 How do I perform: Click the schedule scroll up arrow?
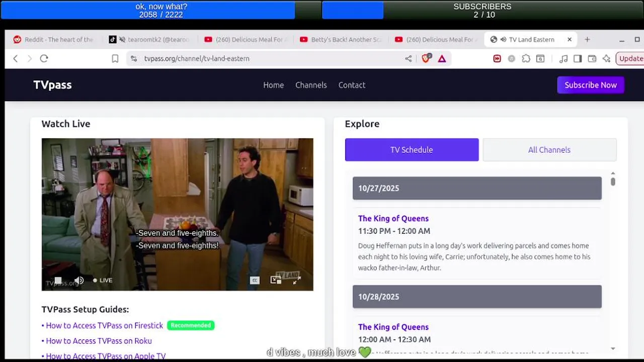(x=613, y=173)
